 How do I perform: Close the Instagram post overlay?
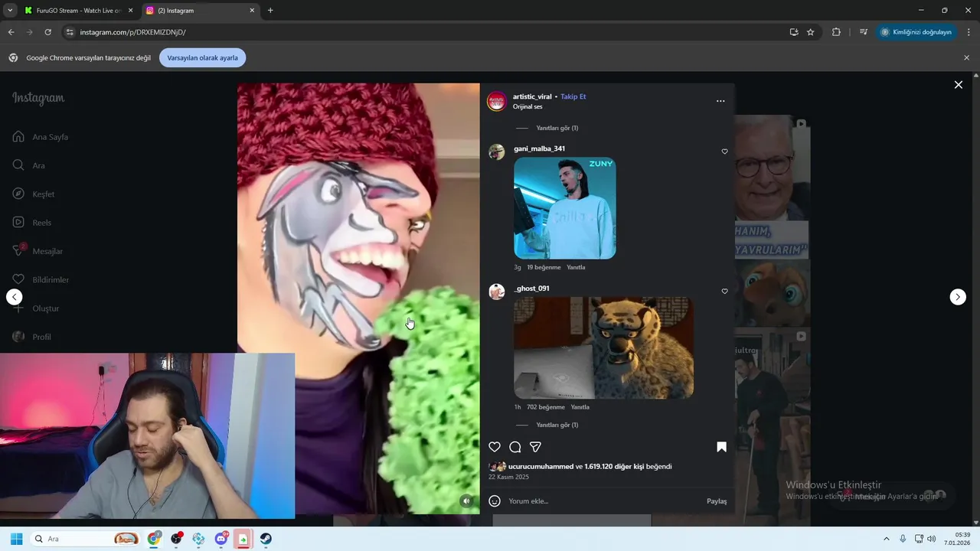tap(958, 85)
